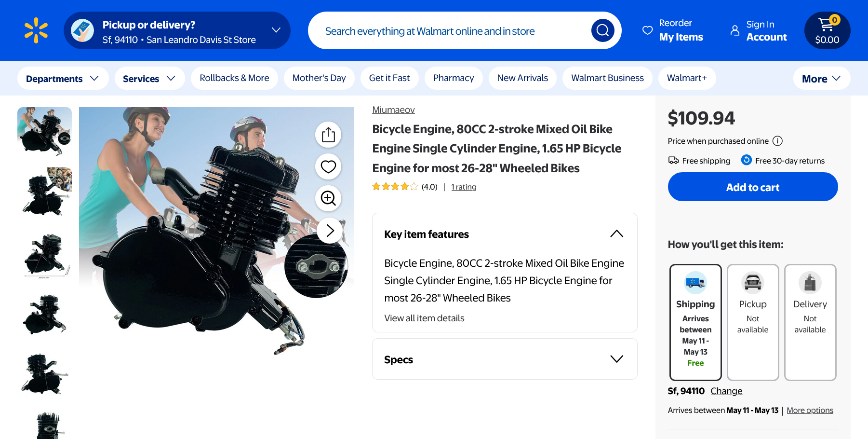Share this product via share icon
The height and width of the screenshot is (439, 868).
(328, 135)
